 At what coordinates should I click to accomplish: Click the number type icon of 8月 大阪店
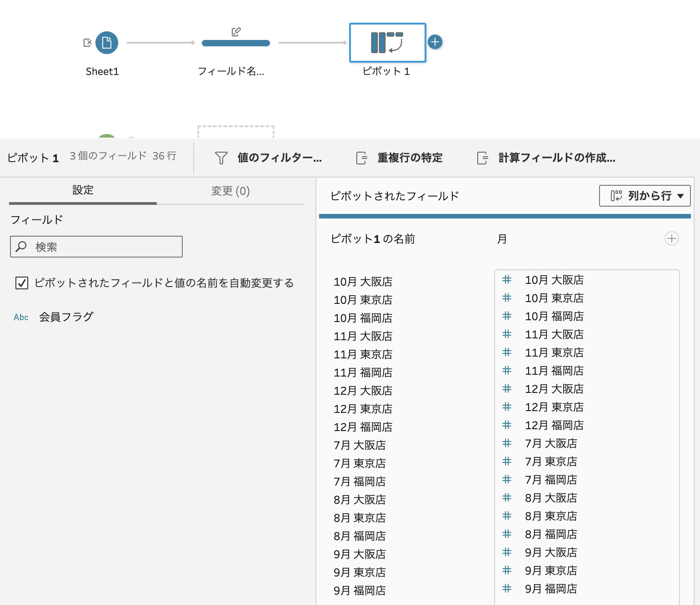pyautogui.click(x=507, y=498)
